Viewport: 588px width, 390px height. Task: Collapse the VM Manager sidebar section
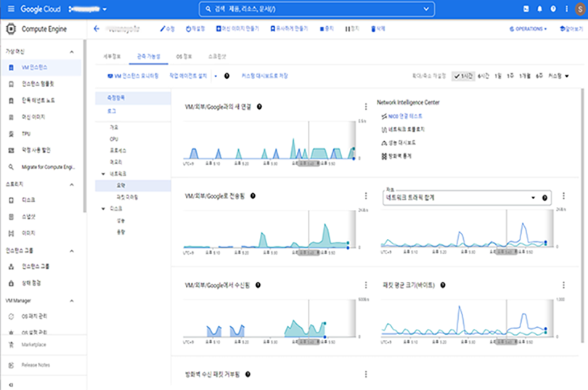(x=72, y=301)
